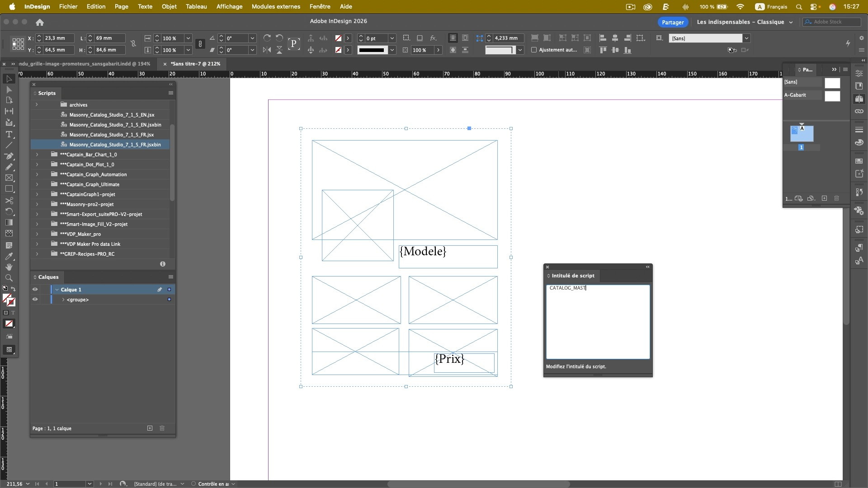Enable the Ajustement automatique checkbox

pos(534,50)
